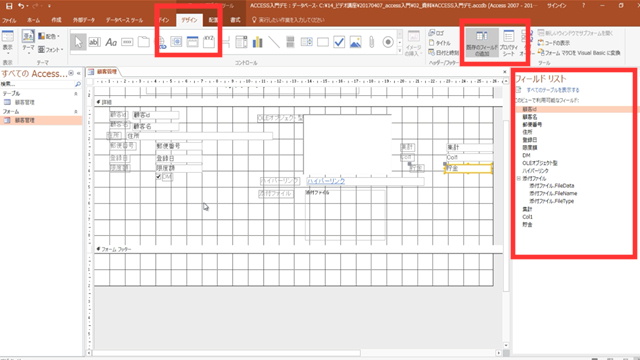Select the Navigation Control tool
This screenshot has width=640, height=360.
pyautogui.click(x=192, y=42)
